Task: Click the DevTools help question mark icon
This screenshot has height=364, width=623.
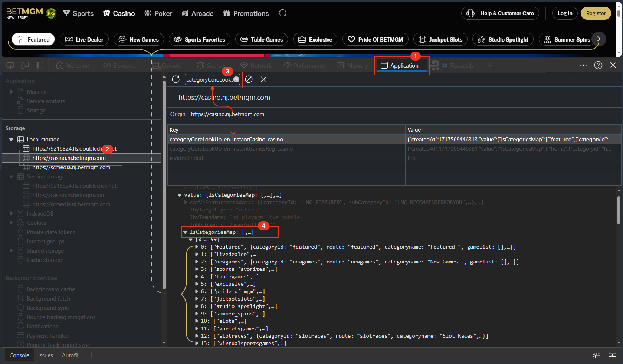Action: pos(598,65)
